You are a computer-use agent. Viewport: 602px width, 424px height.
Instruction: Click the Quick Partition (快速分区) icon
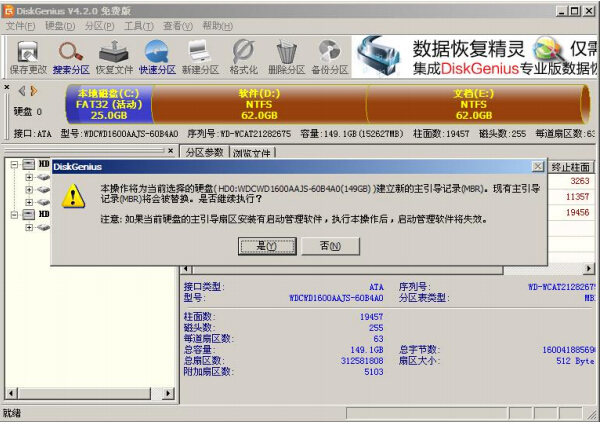pos(157,58)
